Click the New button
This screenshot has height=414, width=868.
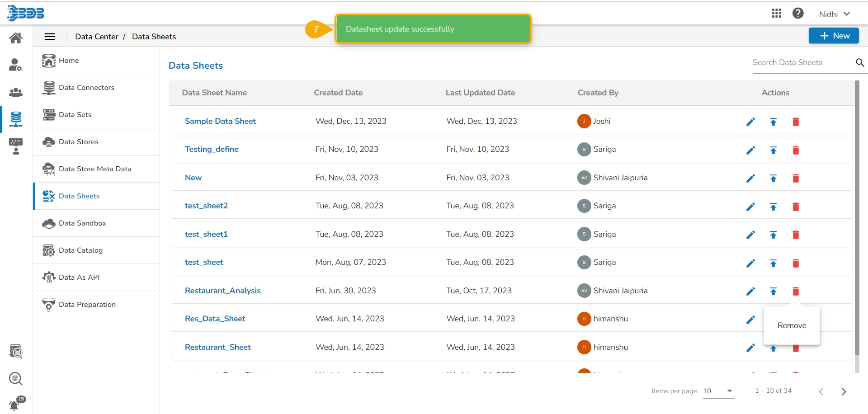[x=833, y=36]
